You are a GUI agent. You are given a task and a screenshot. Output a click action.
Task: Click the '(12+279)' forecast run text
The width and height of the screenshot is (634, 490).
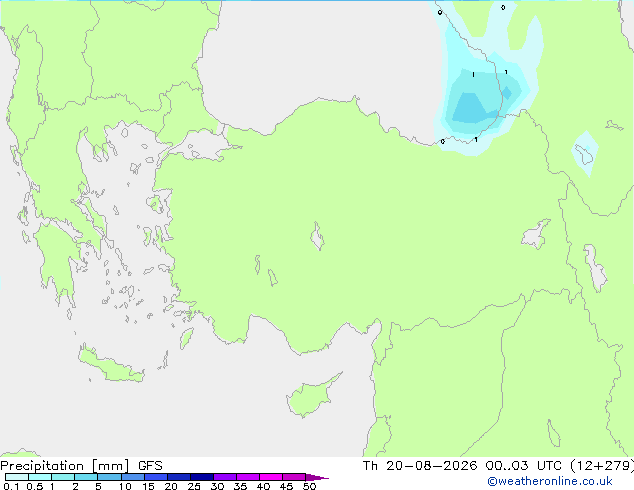coord(602,466)
